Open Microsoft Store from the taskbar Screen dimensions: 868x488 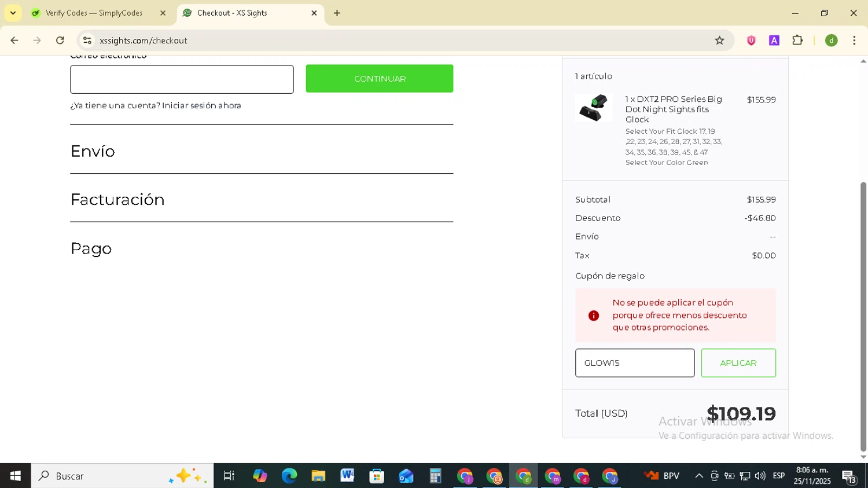tap(377, 476)
